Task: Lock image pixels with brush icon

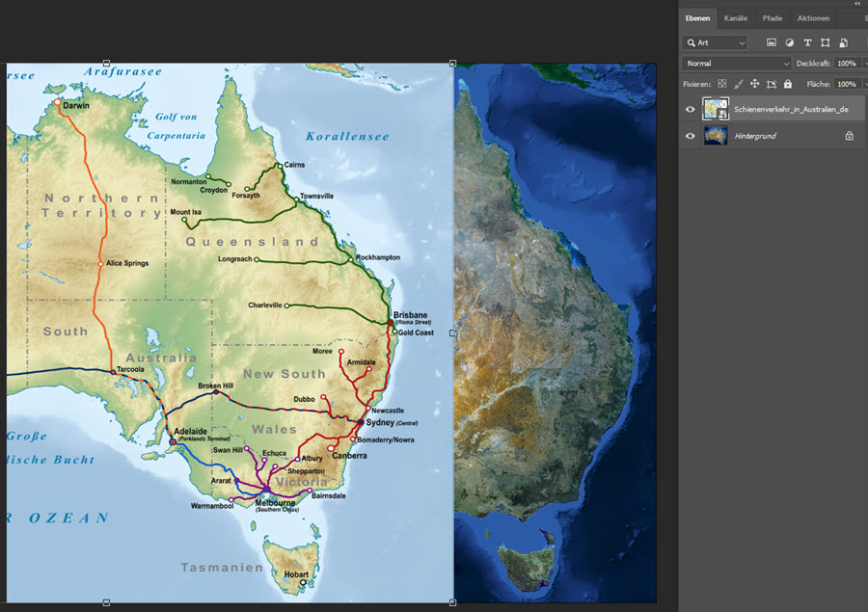Action: tap(739, 84)
